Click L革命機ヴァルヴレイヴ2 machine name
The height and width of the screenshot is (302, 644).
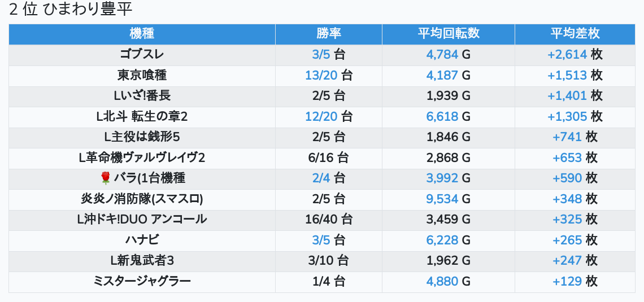point(142,157)
